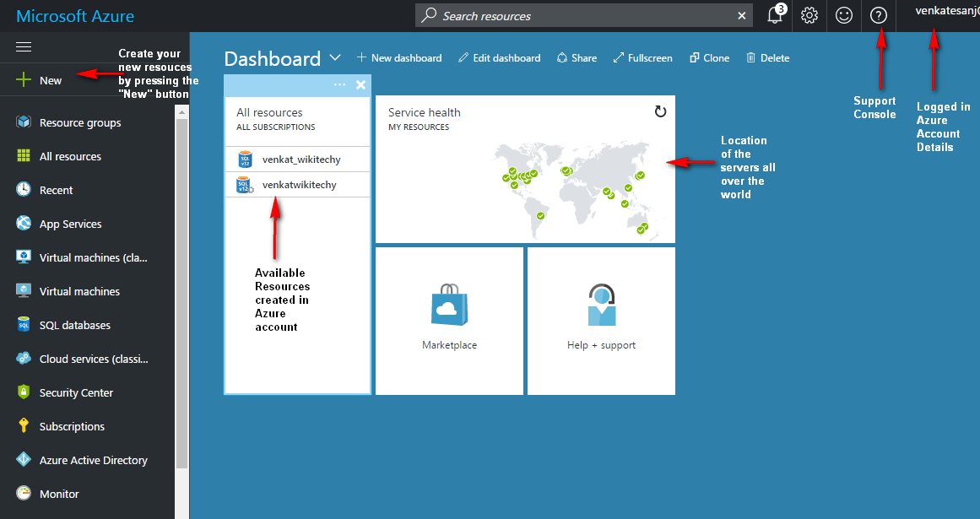
Task: Click the sidebar scrollbar thumb
Action: [181, 294]
